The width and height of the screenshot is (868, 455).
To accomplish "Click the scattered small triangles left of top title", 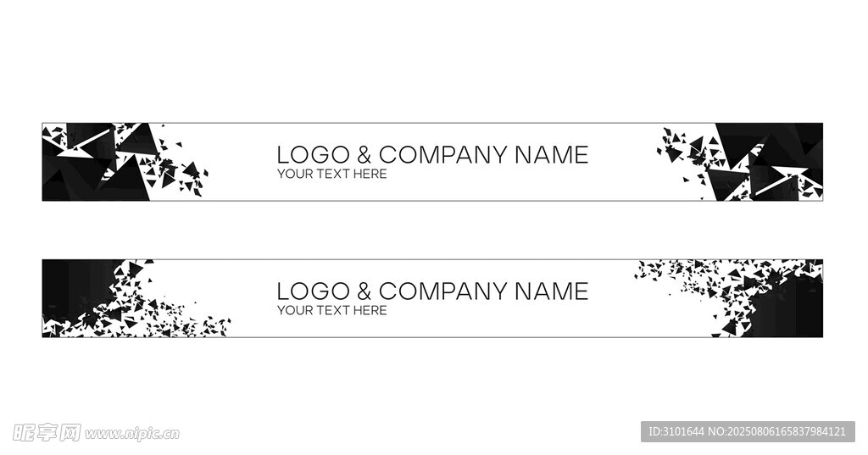I will click(x=182, y=174).
